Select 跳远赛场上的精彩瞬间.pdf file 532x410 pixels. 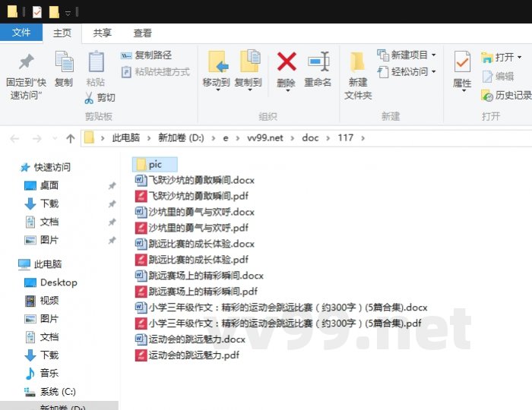pos(196,292)
